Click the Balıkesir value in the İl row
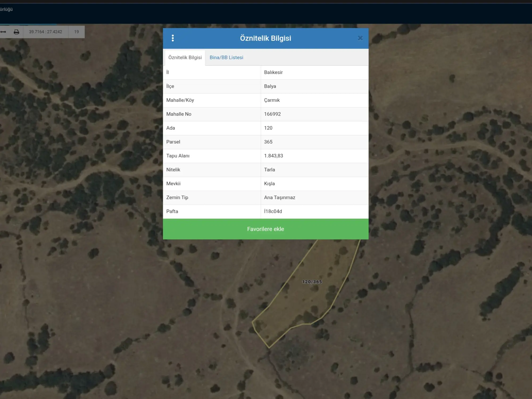Image resolution: width=532 pixels, height=399 pixels. pyautogui.click(x=273, y=72)
